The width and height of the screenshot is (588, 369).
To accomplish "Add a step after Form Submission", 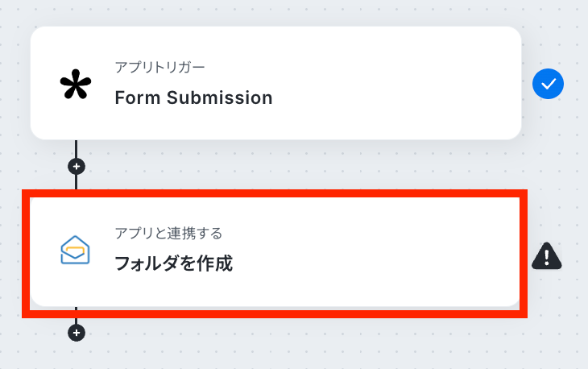I will click(77, 167).
